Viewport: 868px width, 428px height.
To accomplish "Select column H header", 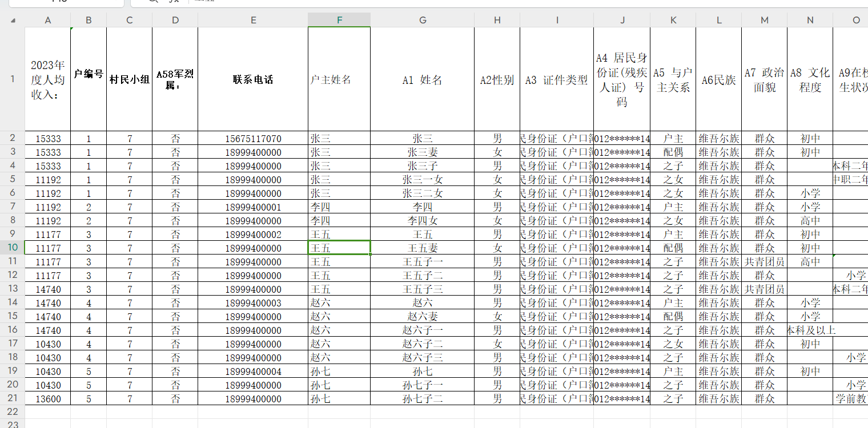I will click(x=497, y=20).
